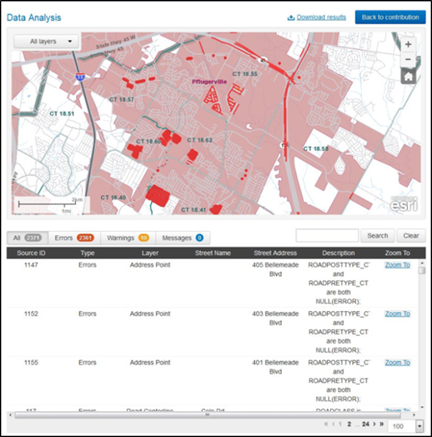Jump to first results page arrow
This screenshot has height=437, width=432.
click(x=326, y=424)
